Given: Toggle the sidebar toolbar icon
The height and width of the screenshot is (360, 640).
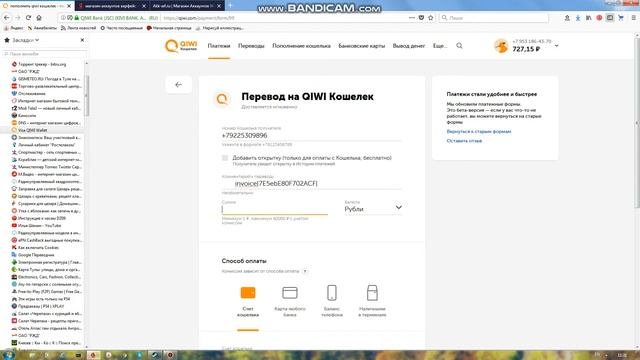Looking at the screenshot, I should pos(610,18).
